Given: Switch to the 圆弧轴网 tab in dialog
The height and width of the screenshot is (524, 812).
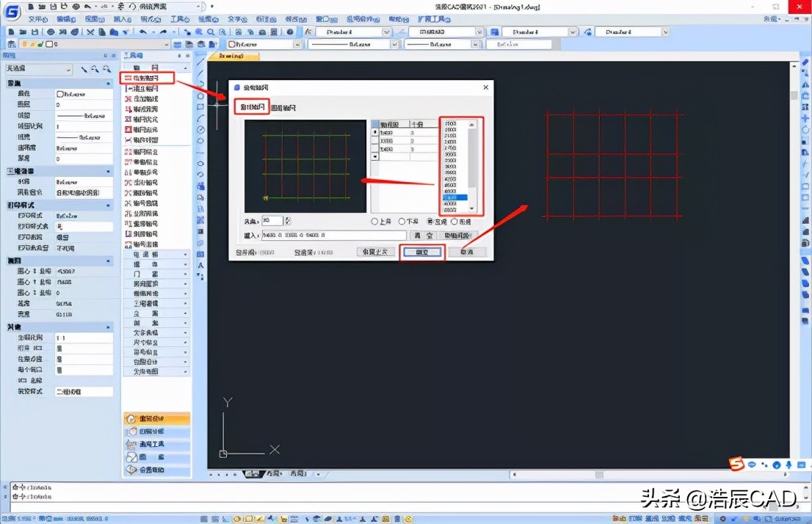Looking at the screenshot, I should tap(284, 108).
